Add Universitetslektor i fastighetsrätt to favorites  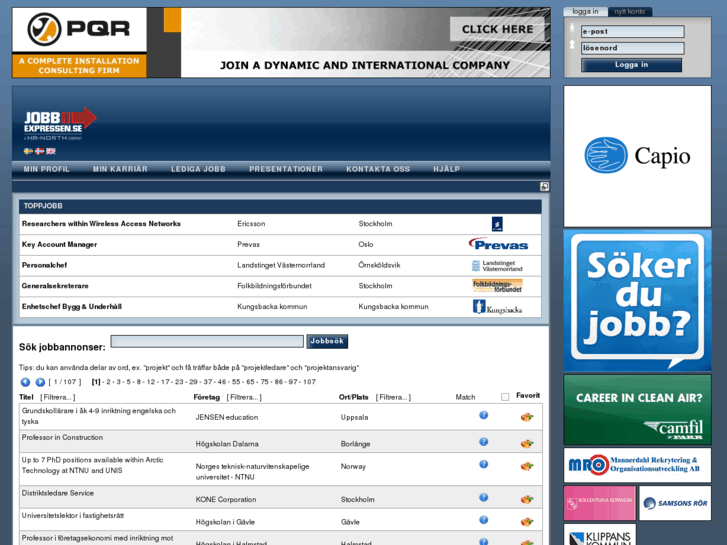click(x=527, y=521)
